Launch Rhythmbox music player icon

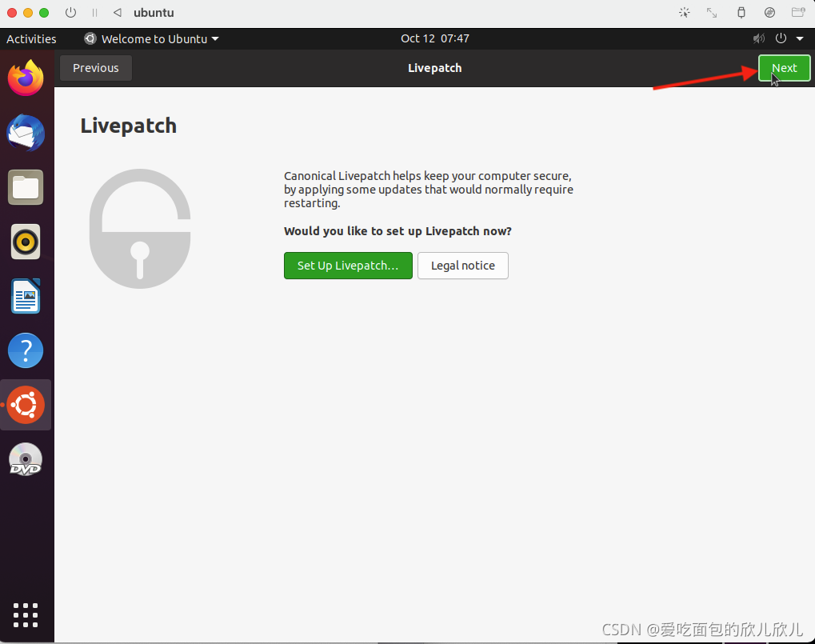click(26, 242)
